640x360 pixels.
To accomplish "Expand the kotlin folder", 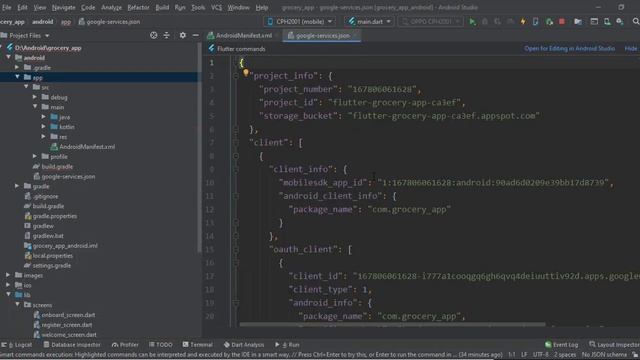I will pos(44,127).
